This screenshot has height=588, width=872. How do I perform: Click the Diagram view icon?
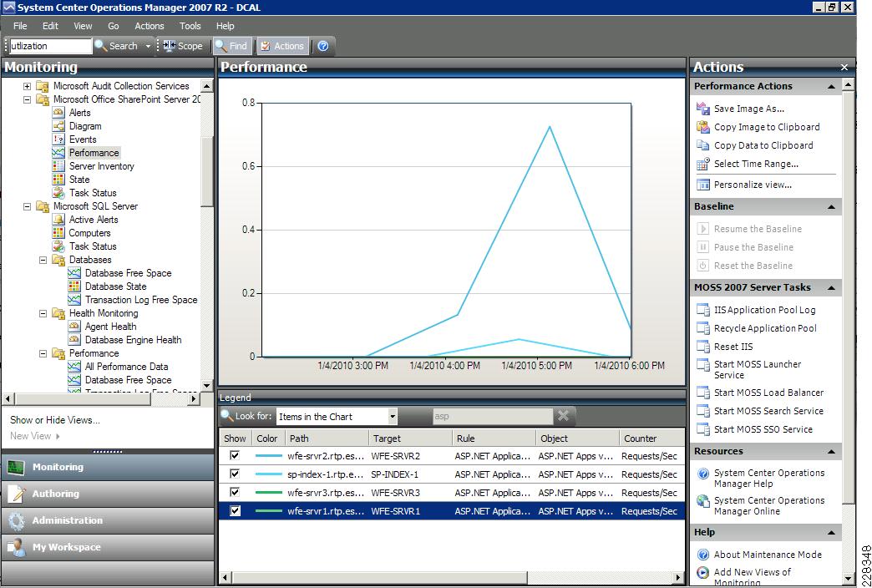(x=58, y=126)
